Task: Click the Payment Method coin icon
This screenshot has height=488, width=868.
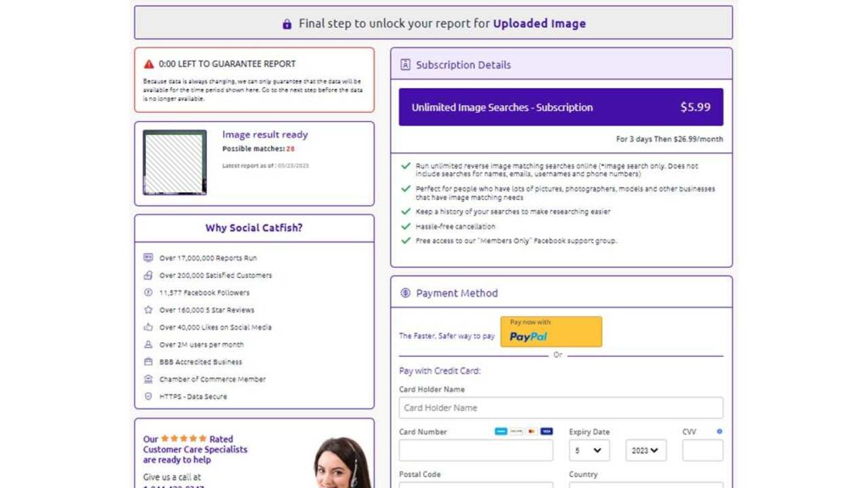Action: click(405, 292)
